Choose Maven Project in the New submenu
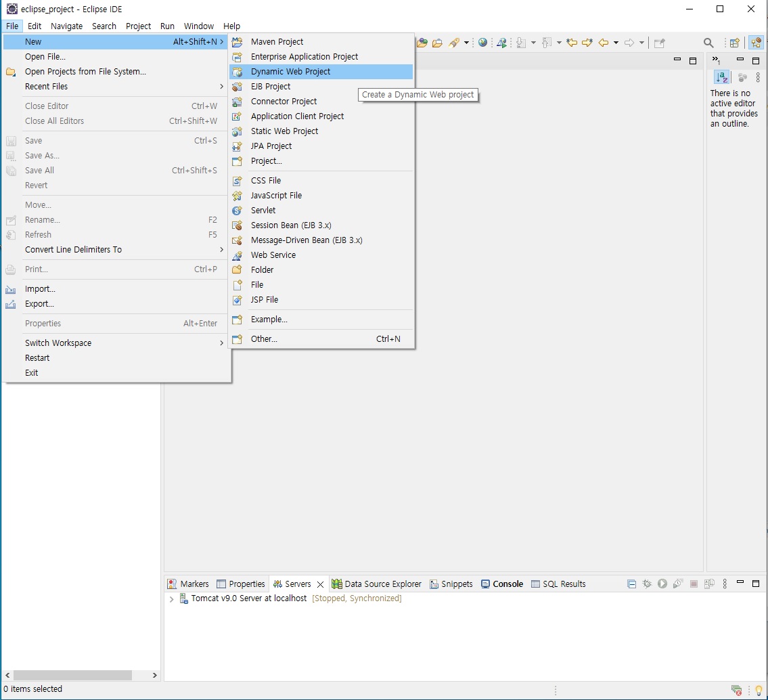The width and height of the screenshot is (768, 700). click(321, 42)
